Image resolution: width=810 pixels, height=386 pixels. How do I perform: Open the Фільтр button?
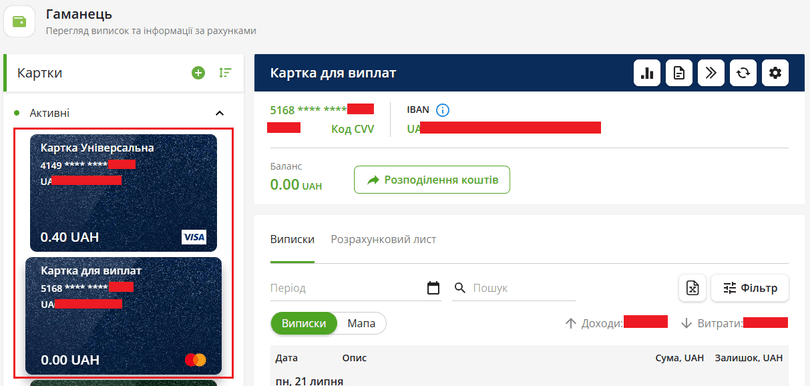750,288
